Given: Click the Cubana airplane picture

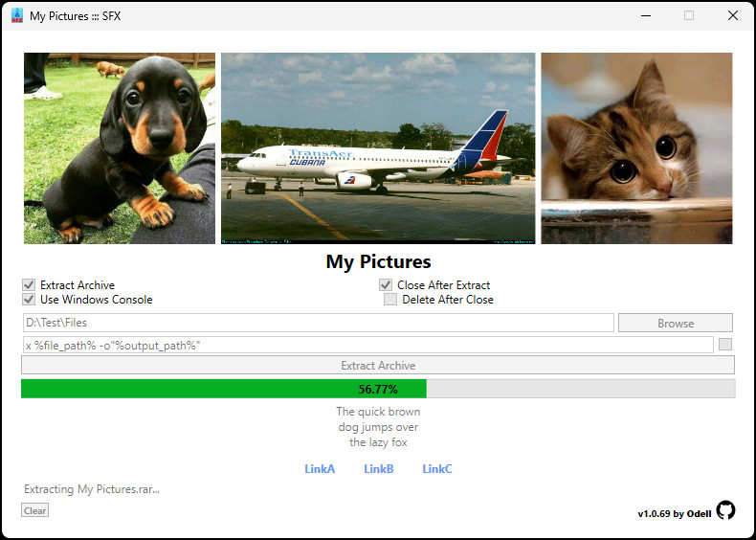Looking at the screenshot, I should 378,148.
